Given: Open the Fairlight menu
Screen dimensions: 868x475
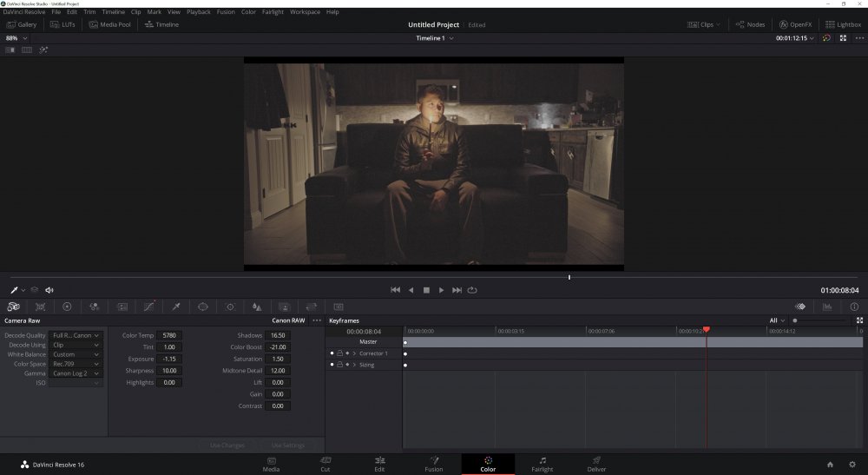Looking at the screenshot, I should [273, 12].
